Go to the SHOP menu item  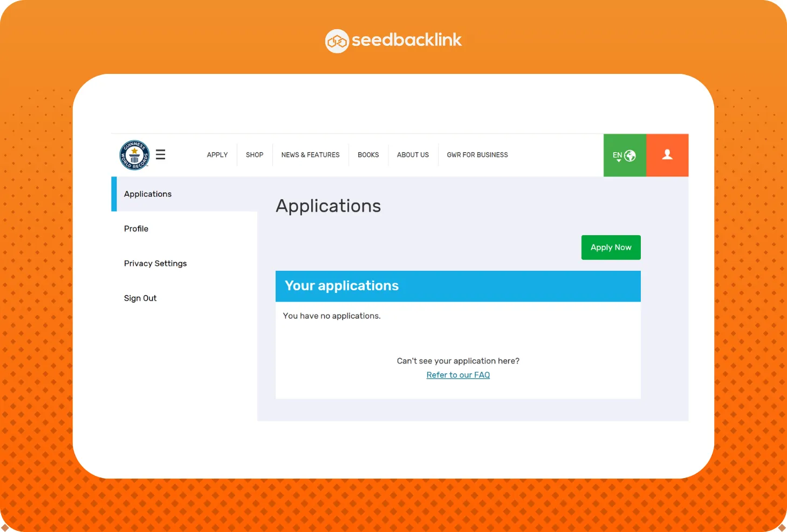coord(255,155)
